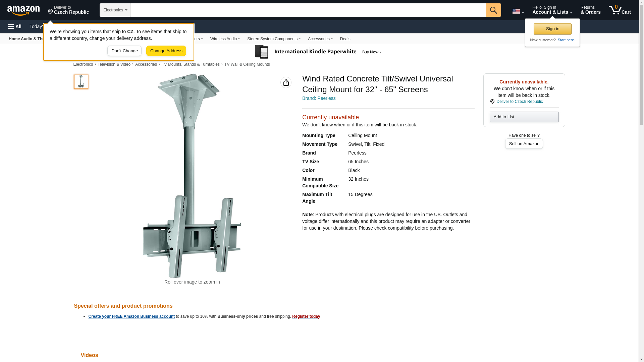The image size is (644, 362).
Task: Click the share icon on product image
Action: (286, 82)
